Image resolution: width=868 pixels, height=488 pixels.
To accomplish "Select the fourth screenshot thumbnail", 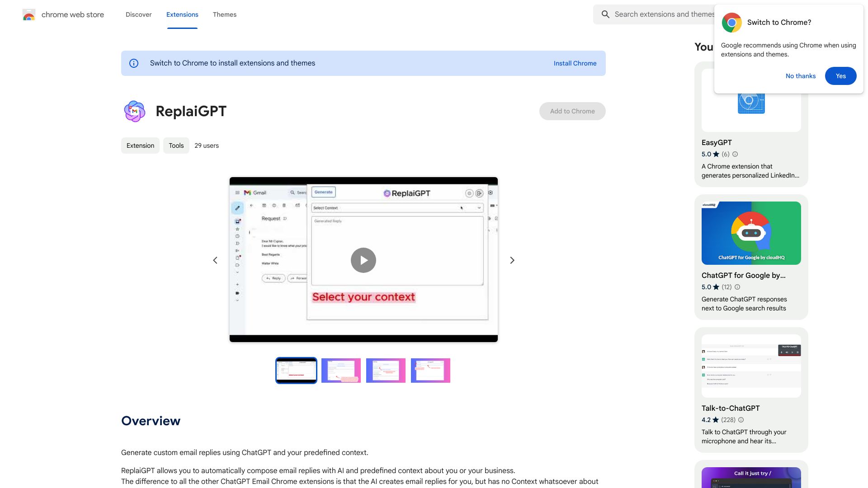I will [x=430, y=371].
